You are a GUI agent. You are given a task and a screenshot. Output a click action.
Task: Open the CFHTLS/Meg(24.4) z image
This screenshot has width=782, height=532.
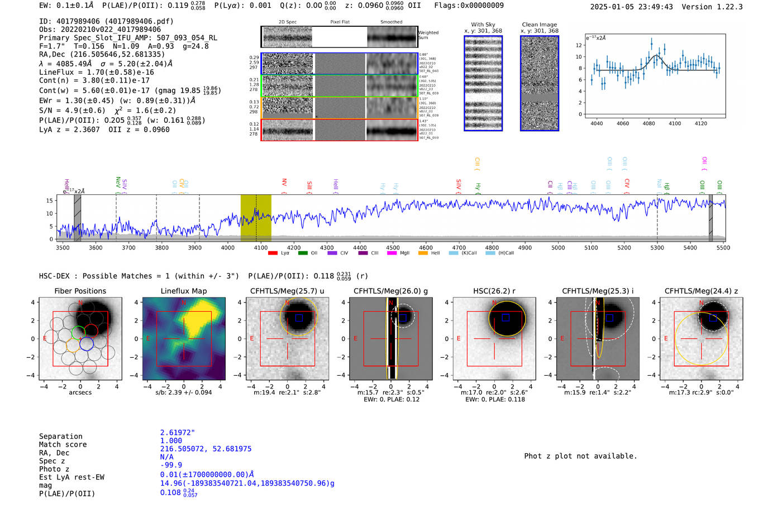tap(702, 339)
